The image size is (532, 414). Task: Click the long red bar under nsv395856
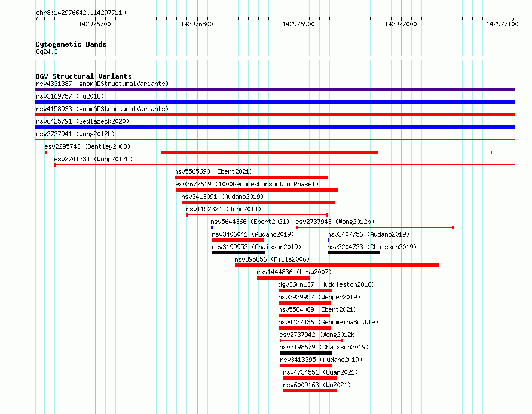337,265
